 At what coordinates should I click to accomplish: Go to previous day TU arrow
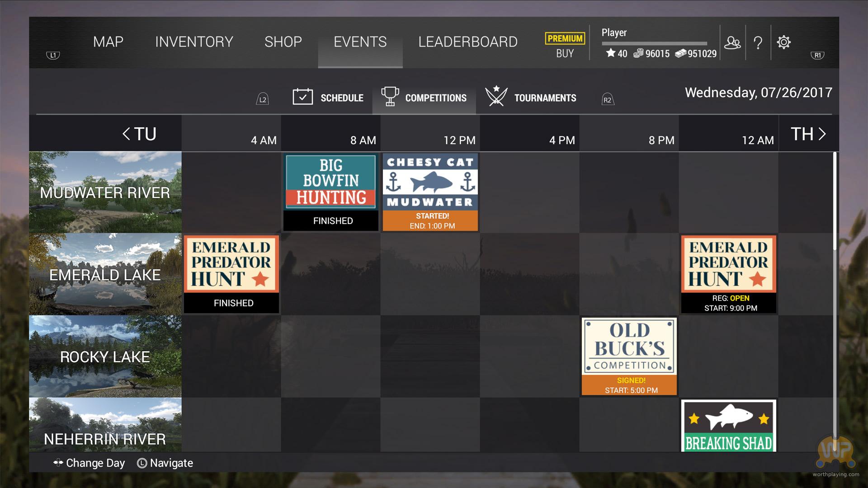pos(127,134)
